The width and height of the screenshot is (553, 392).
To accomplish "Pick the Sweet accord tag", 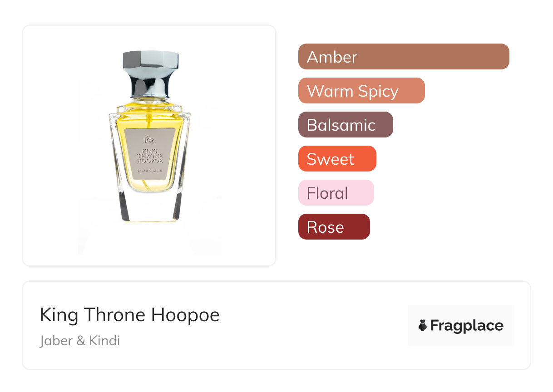I will click(337, 159).
